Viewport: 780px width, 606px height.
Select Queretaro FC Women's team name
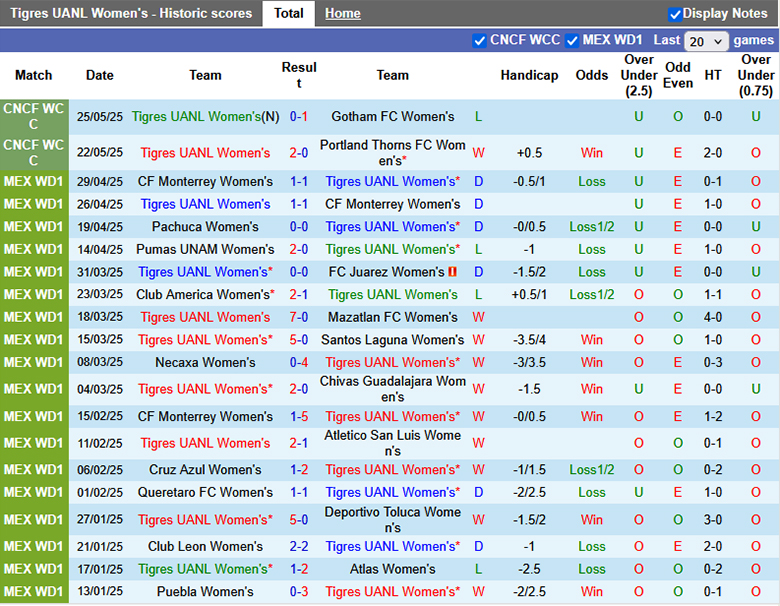(x=205, y=493)
